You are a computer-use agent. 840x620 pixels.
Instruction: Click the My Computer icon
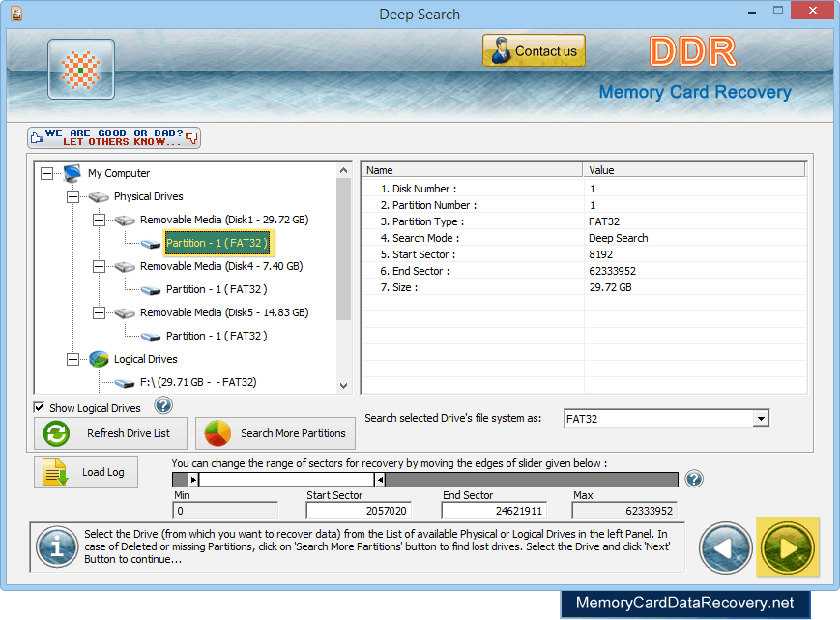[72, 173]
